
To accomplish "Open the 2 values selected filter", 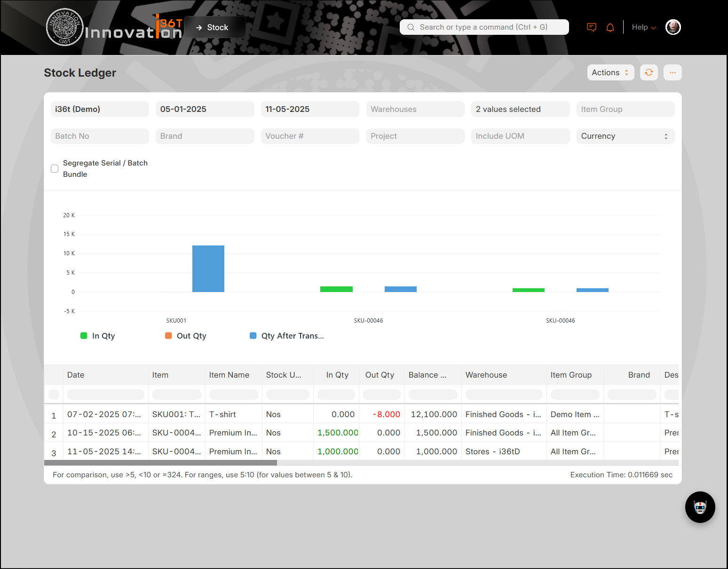I will (x=520, y=109).
